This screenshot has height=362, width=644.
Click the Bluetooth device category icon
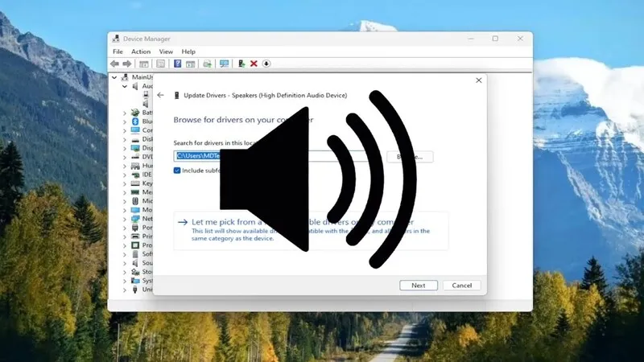click(135, 121)
